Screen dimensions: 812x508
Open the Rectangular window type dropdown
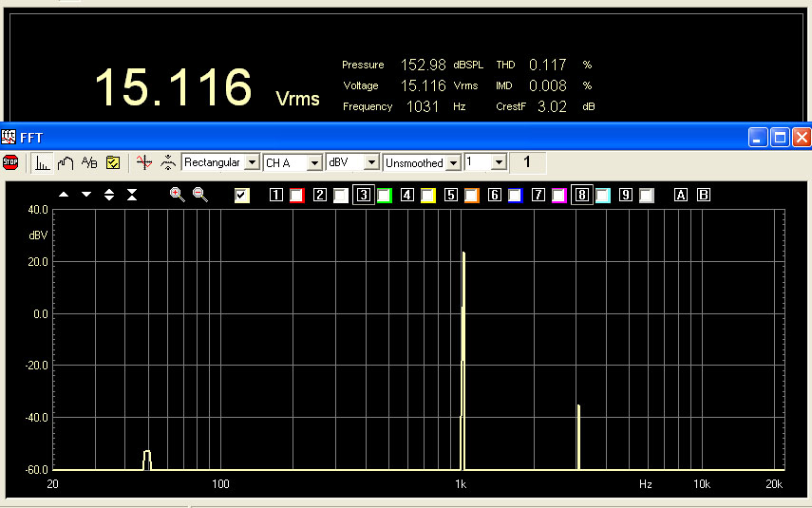252,162
